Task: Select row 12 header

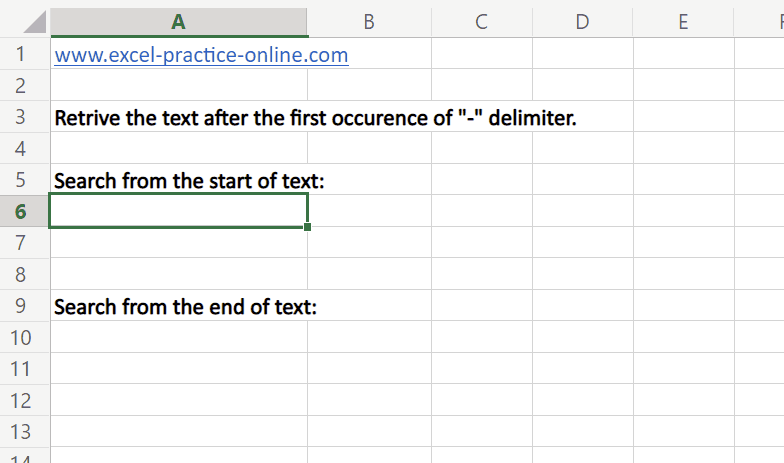Action: click(x=24, y=400)
